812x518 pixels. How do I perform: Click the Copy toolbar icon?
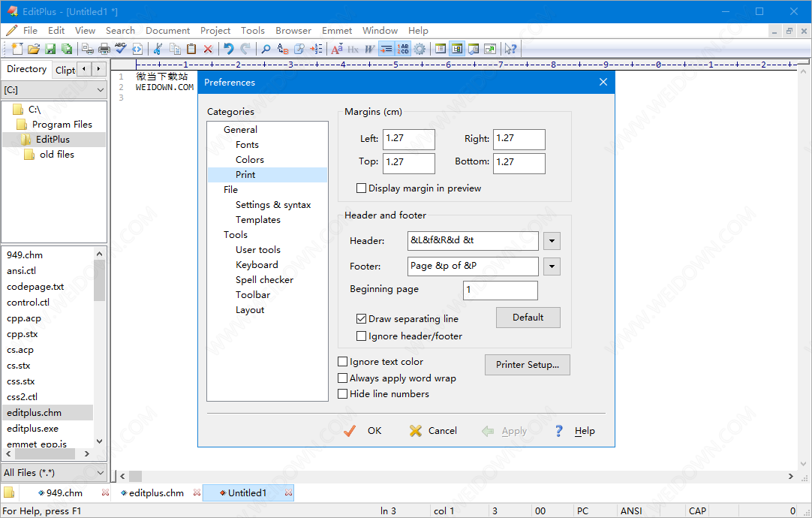click(x=175, y=49)
